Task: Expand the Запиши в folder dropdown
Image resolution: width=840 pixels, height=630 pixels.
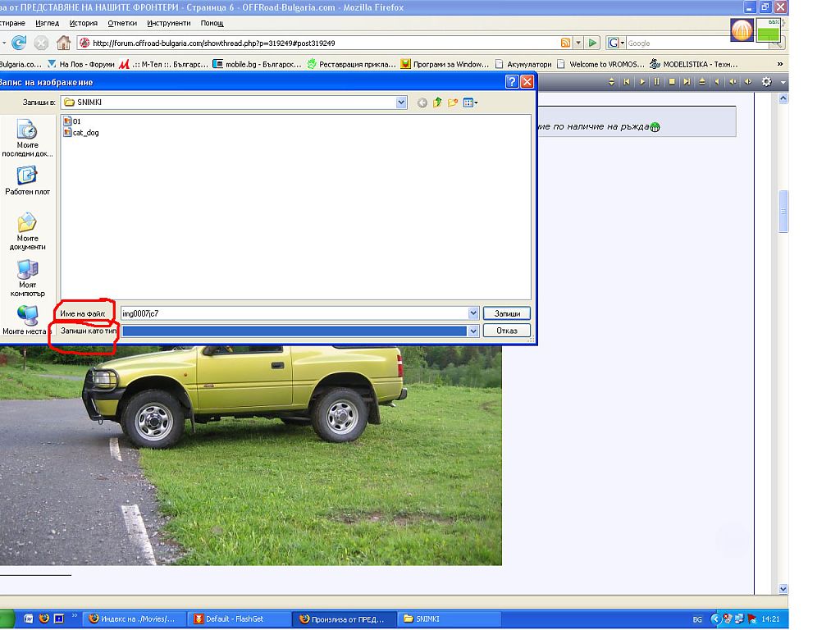Action: [x=401, y=103]
